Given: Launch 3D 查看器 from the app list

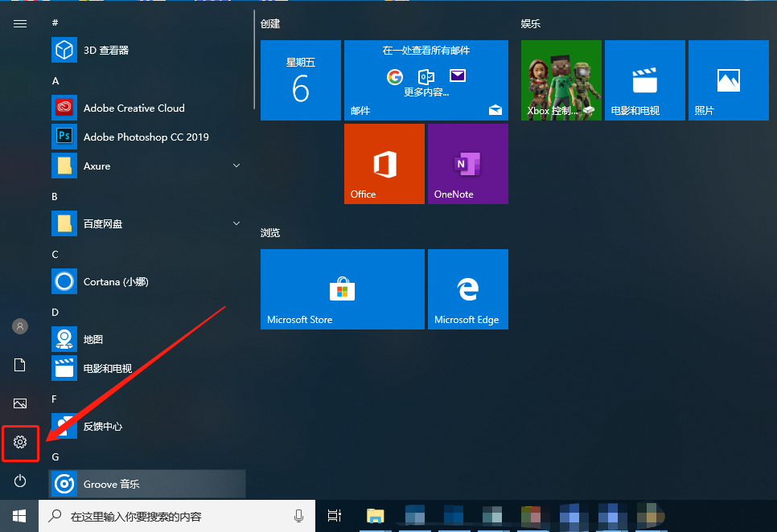Looking at the screenshot, I should 148,50.
